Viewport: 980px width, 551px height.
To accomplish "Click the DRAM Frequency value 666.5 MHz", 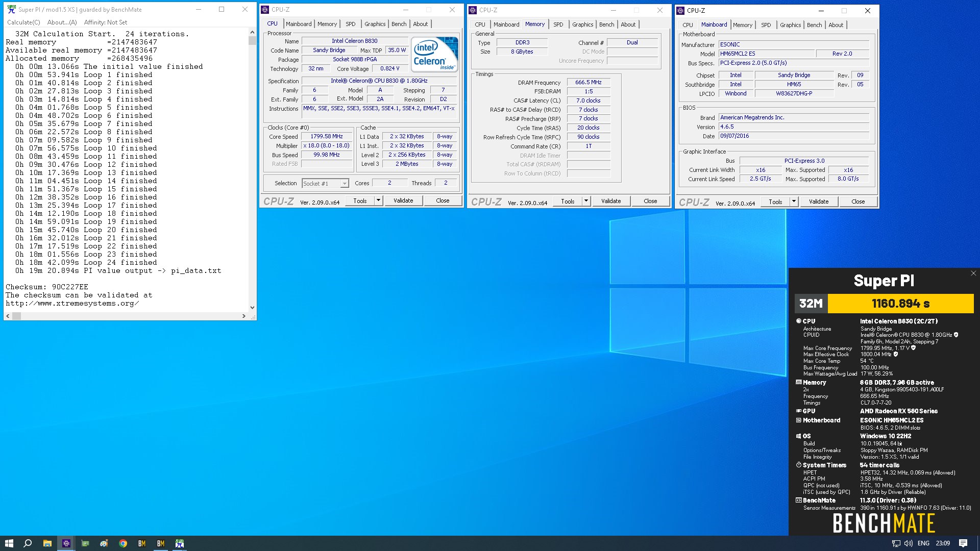I will (x=589, y=82).
